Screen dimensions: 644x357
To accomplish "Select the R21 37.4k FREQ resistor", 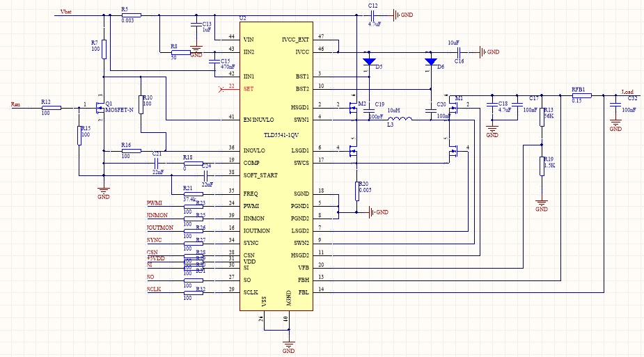I will 193,194.
